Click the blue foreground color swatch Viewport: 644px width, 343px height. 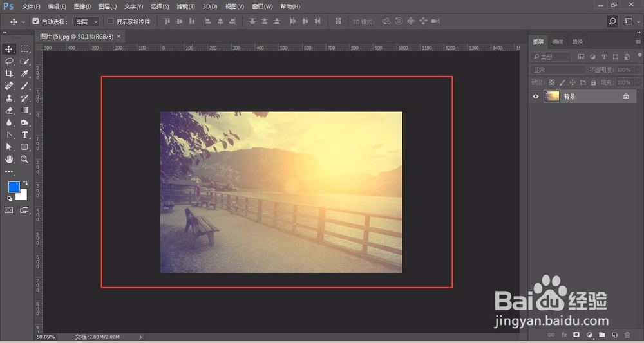[x=14, y=187]
